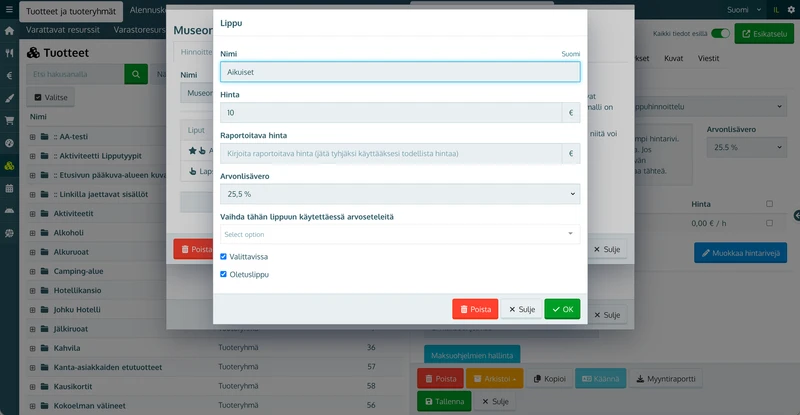
Task: Open the car sidebar icon
Action: [x=9, y=210]
